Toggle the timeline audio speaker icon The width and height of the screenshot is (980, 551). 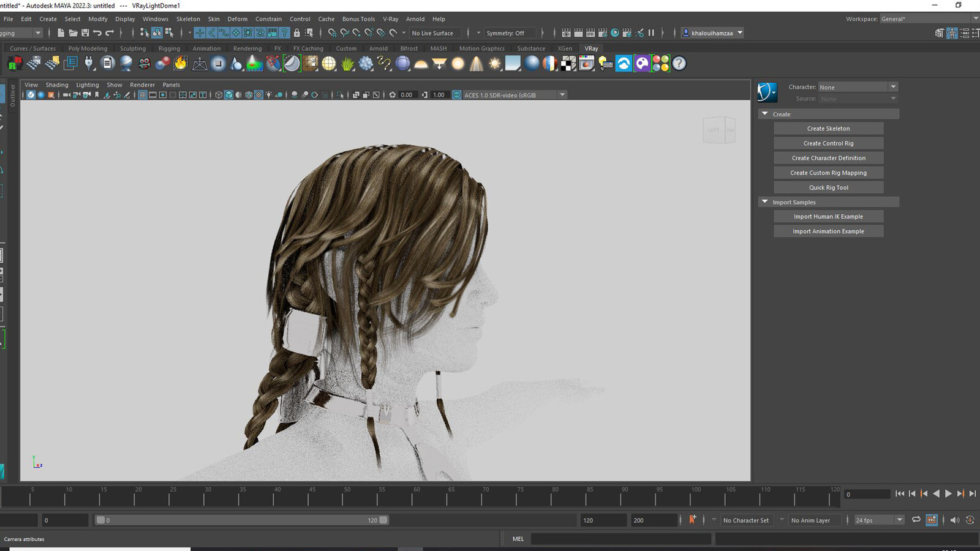coord(954,520)
